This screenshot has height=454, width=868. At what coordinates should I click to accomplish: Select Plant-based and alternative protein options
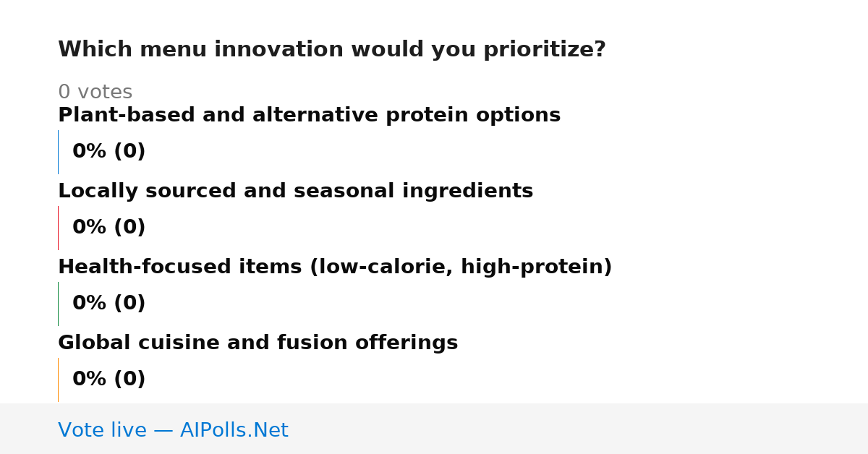coord(310,116)
